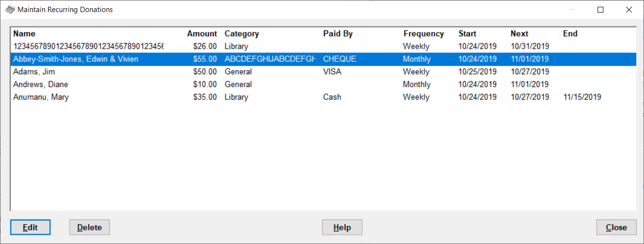Click the Next column header
This screenshot has height=244, width=644.
(x=519, y=34)
